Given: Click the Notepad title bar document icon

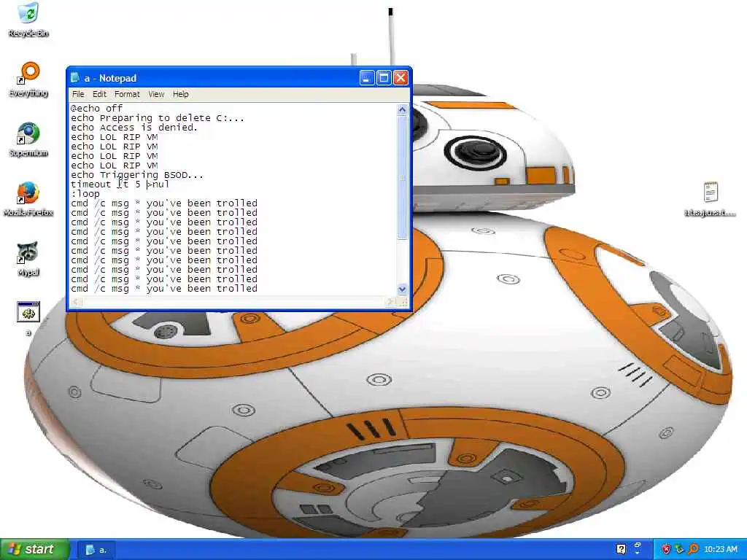Looking at the screenshot, I should point(75,77).
